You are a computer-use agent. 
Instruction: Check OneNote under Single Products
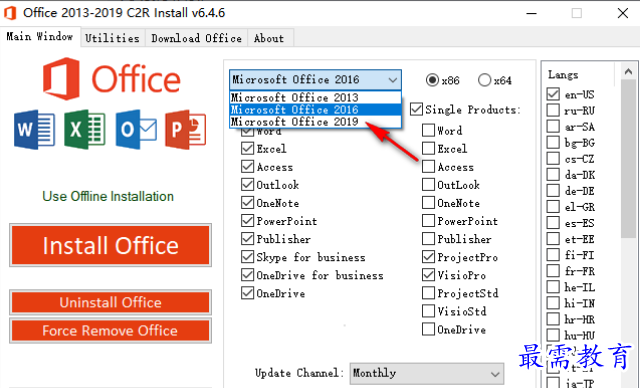click(x=428, y=203)
